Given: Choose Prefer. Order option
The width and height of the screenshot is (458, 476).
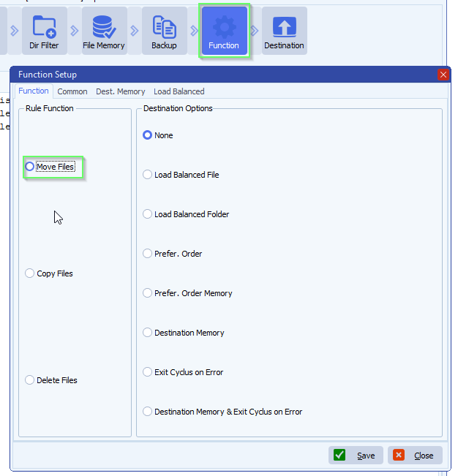Looking at the screenshot, I should click(173, 254).
